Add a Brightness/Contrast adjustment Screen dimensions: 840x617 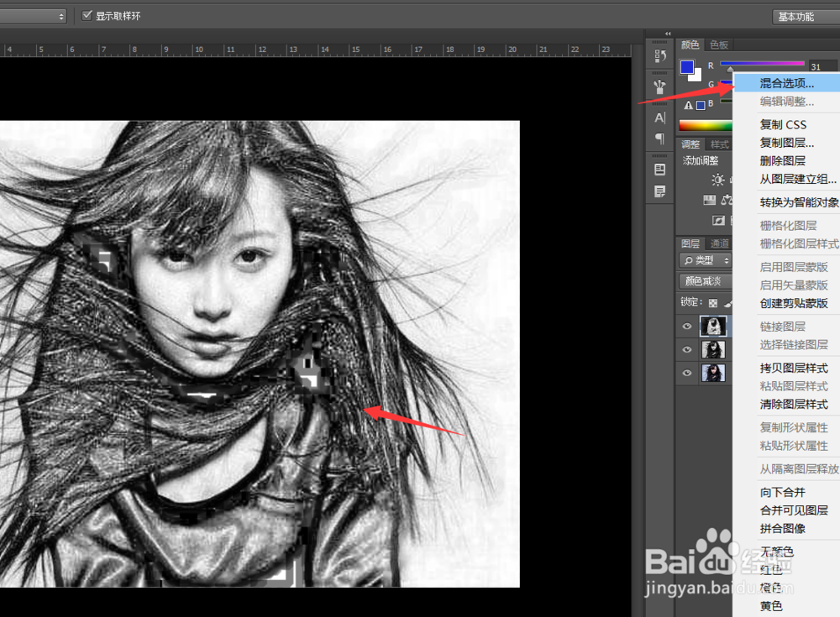click(x=718, y=180)
